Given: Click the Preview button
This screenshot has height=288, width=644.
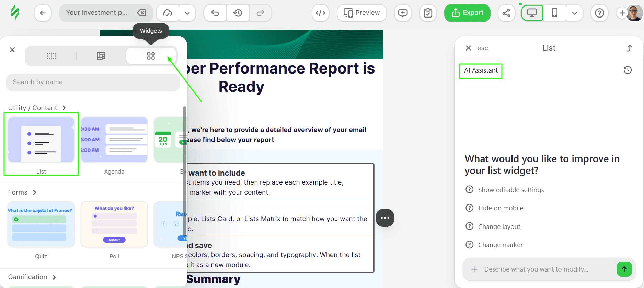Looking at the screenshot, I should coord(362,13).
